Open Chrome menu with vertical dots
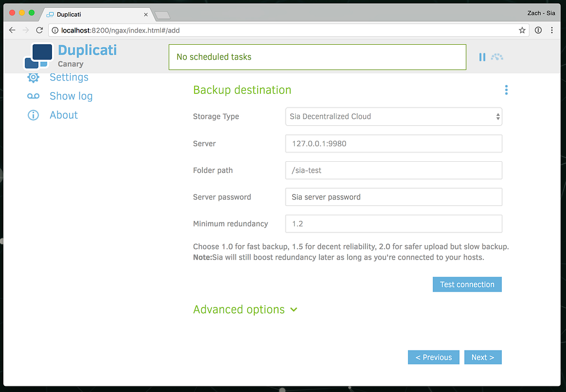The height and width of the screenshot is (392, 566). 552,30
